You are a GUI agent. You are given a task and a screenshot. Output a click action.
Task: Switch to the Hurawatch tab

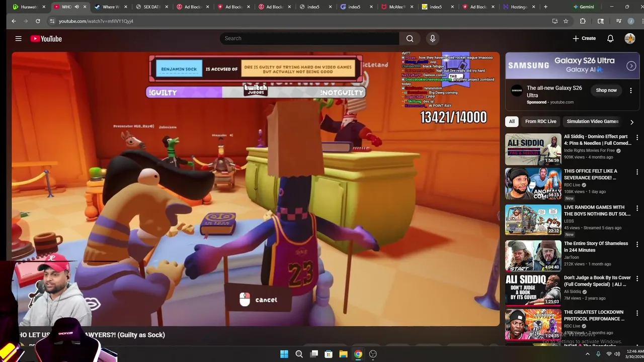click(x=25, y=7)
